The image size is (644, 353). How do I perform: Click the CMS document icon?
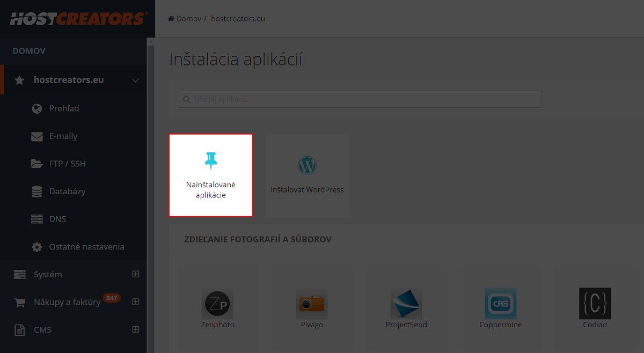[20, 330]
